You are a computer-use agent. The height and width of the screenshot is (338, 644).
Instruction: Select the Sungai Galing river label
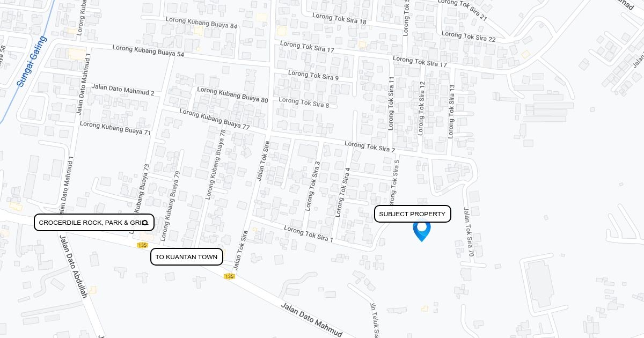click(x=32, y=62)
